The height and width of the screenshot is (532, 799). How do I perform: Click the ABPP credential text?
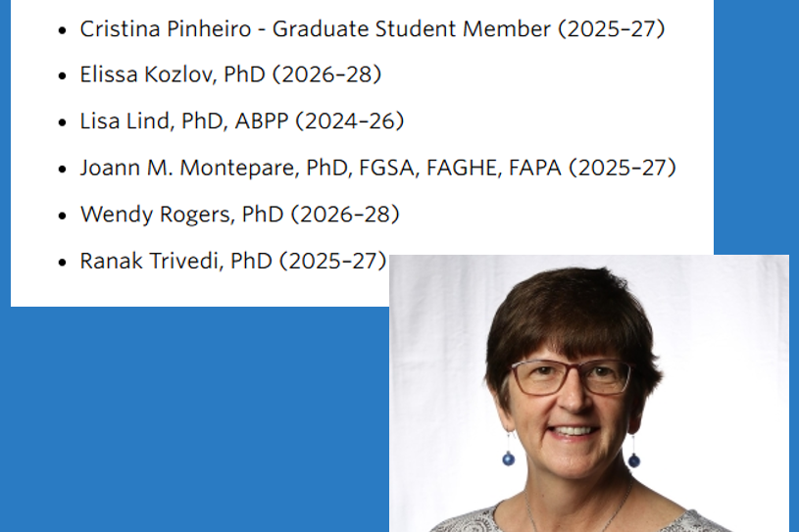(261, 121)
